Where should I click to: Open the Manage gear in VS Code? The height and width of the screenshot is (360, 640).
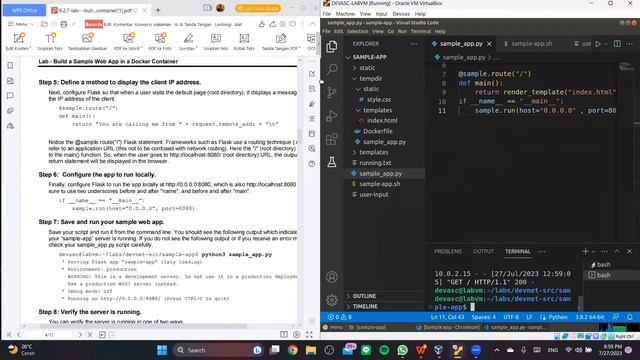click(x=332, y=300)
